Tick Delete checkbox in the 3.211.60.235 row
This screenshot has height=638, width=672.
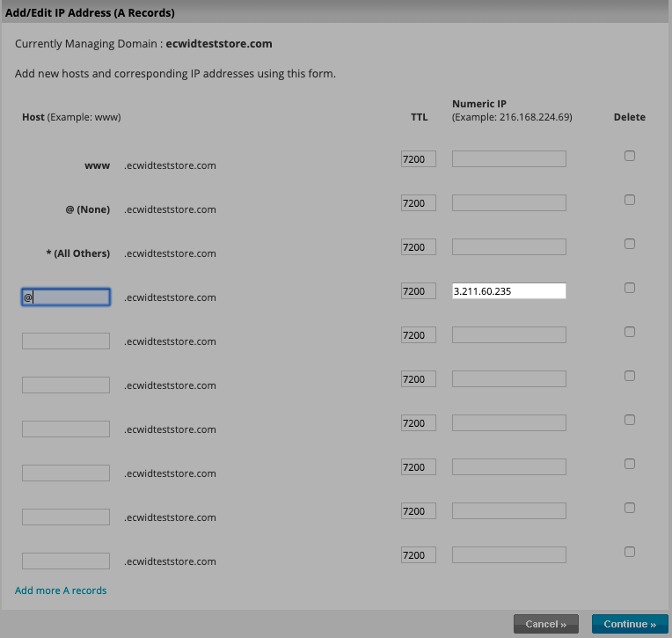tap(629, 288)
